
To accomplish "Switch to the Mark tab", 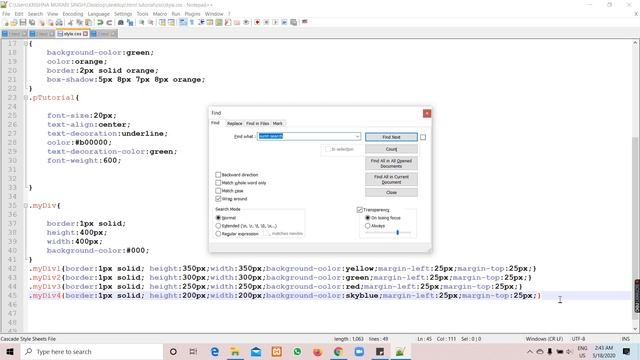I will coord(278,123).
